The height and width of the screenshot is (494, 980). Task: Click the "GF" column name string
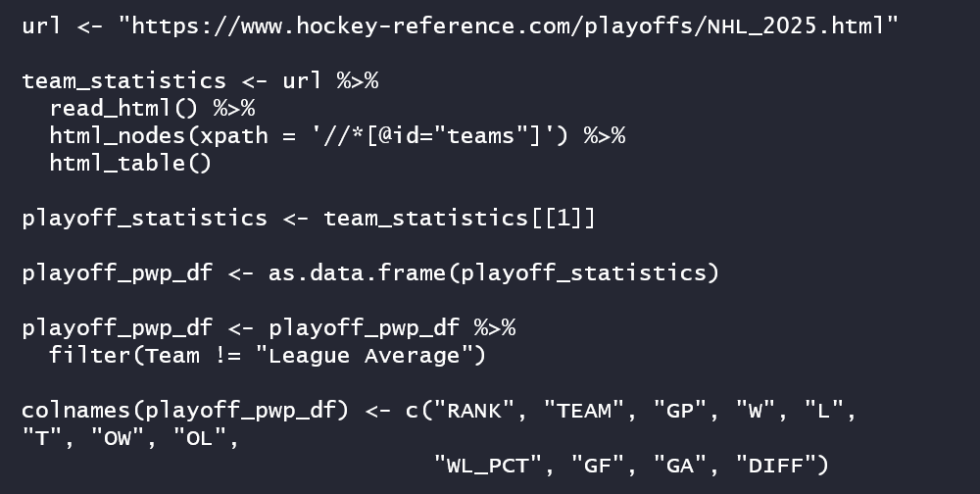coord(598,466)
